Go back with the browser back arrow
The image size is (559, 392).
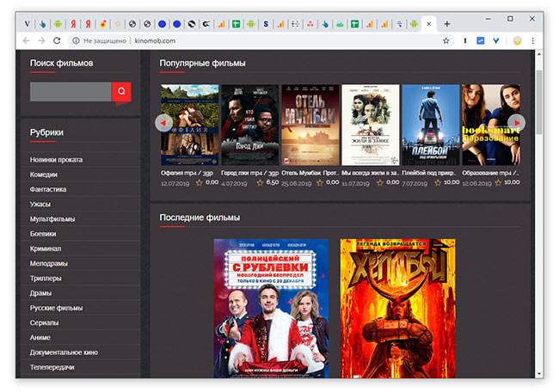click(x=27, y=41)
